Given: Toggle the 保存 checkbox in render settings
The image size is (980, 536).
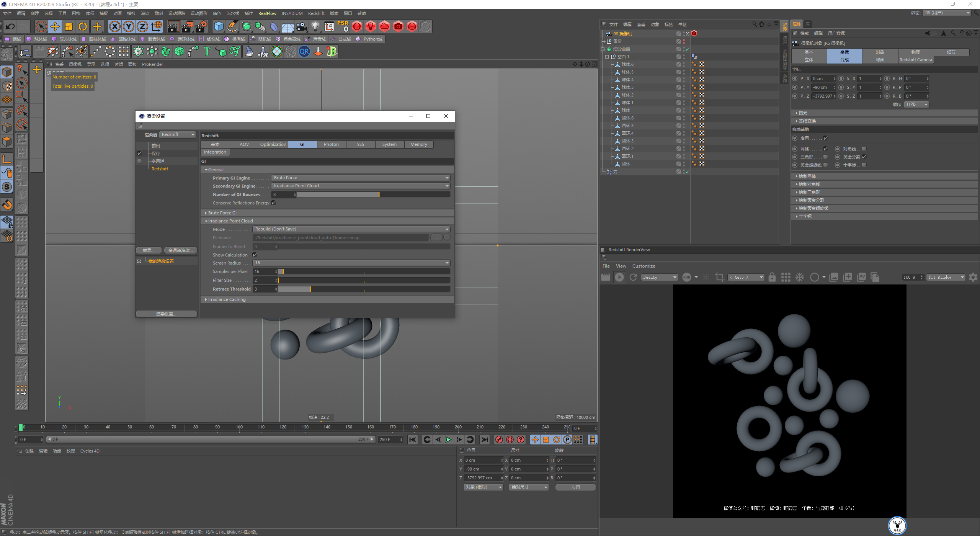Looking at the screenshot, I should click(140, 153).
